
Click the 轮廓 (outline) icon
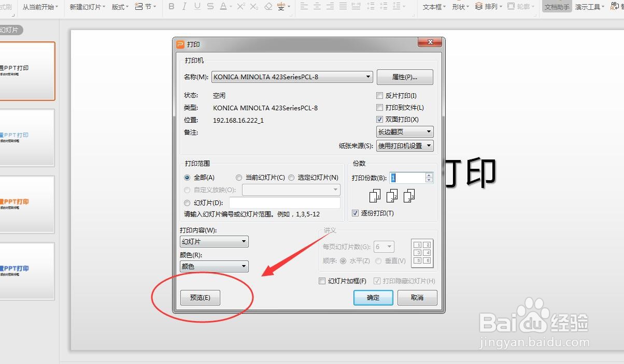[x=511, y=7]
